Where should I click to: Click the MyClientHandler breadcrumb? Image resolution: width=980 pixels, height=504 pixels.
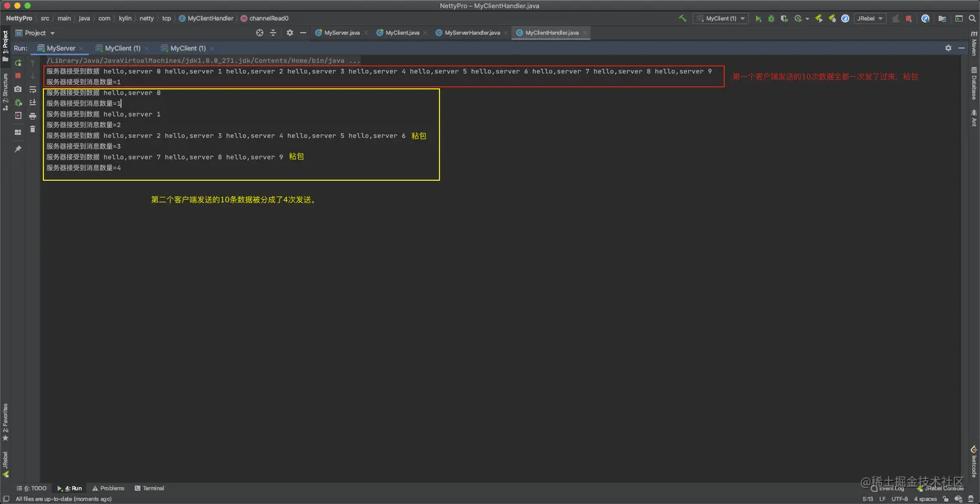(x=206, y=18)
